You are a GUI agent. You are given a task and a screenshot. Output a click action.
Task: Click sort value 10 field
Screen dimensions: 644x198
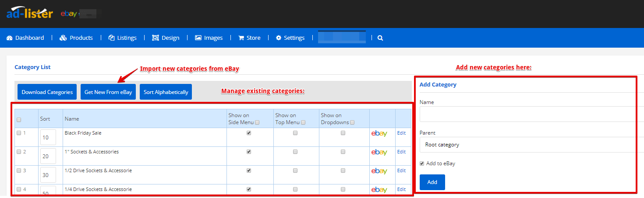point(48,137)
